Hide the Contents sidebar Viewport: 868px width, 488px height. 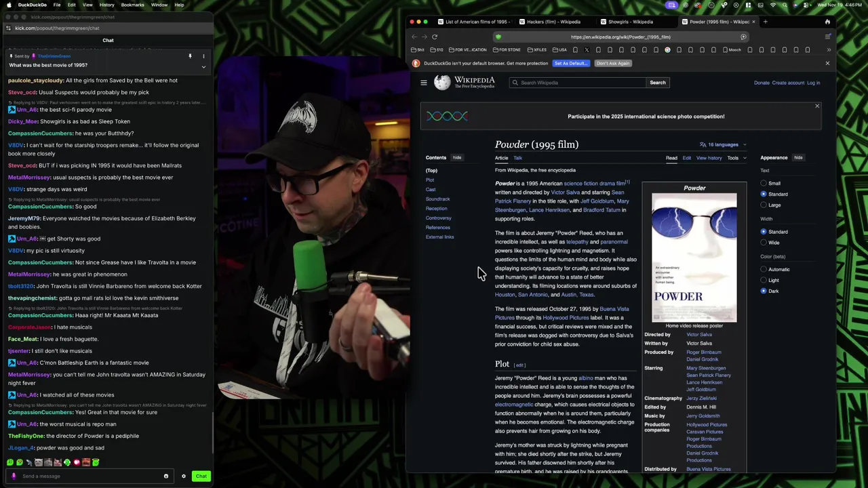(x=457, y=158)
